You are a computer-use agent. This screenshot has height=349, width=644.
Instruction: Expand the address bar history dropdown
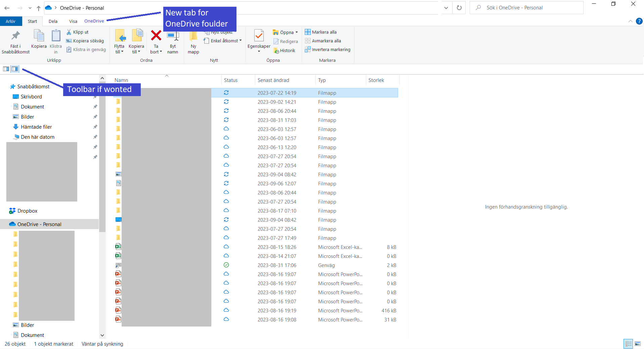tap(446, 7)
